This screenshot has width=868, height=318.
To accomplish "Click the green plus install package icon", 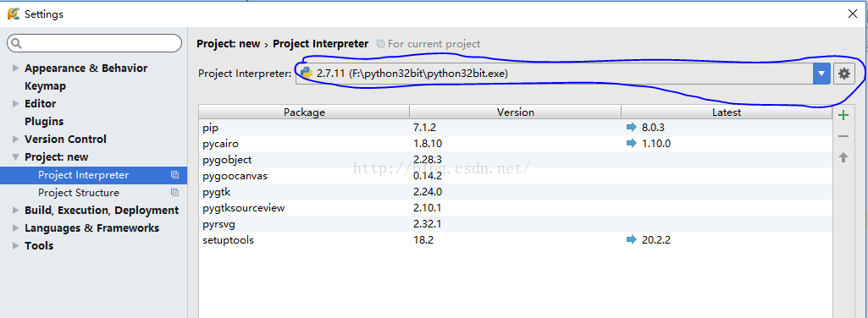I will pyautogui.click(x=843, y=115).
